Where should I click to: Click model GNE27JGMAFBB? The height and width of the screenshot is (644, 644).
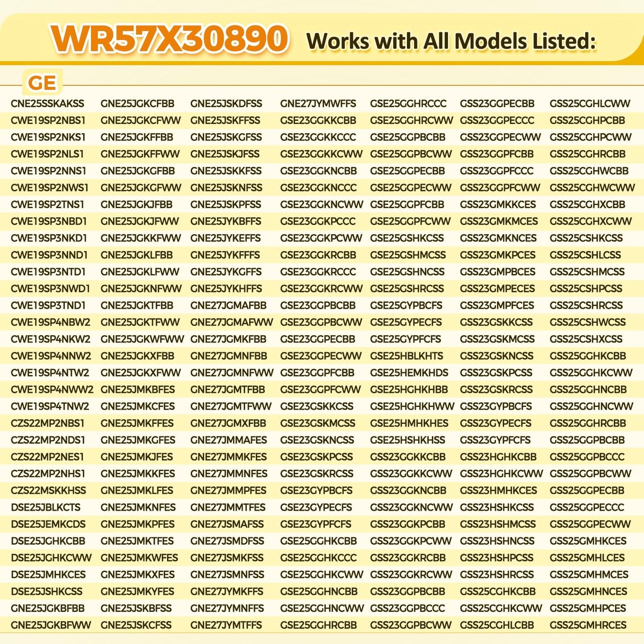tap(229, 306)
